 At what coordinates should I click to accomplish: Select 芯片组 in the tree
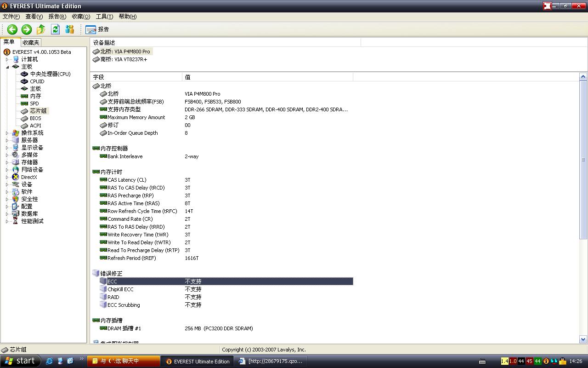39,111
